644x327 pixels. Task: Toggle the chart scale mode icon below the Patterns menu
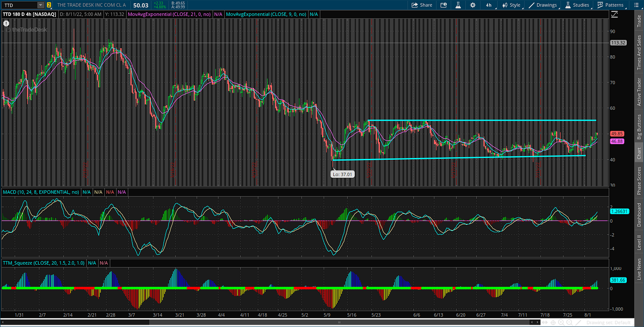[x=614, y=15]
